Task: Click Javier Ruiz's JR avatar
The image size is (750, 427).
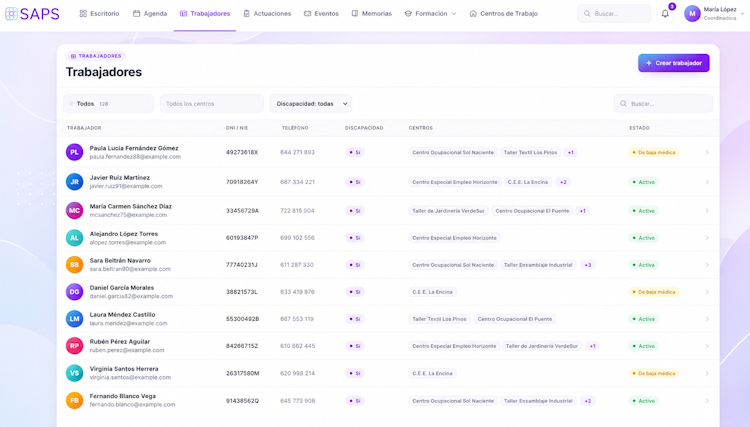Action: (74, 182)
